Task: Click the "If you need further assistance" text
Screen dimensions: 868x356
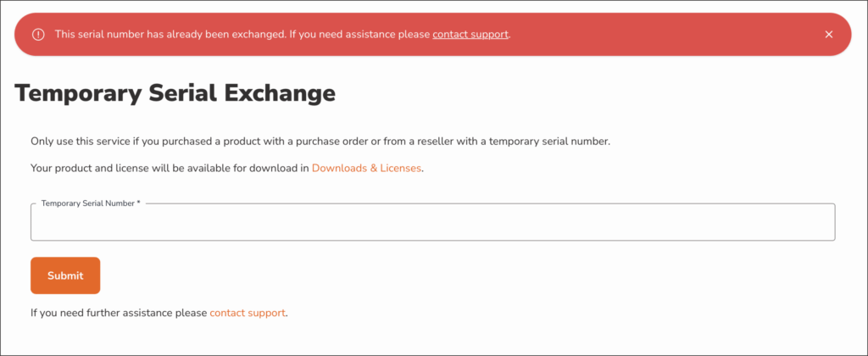Action: pos(119,313)
